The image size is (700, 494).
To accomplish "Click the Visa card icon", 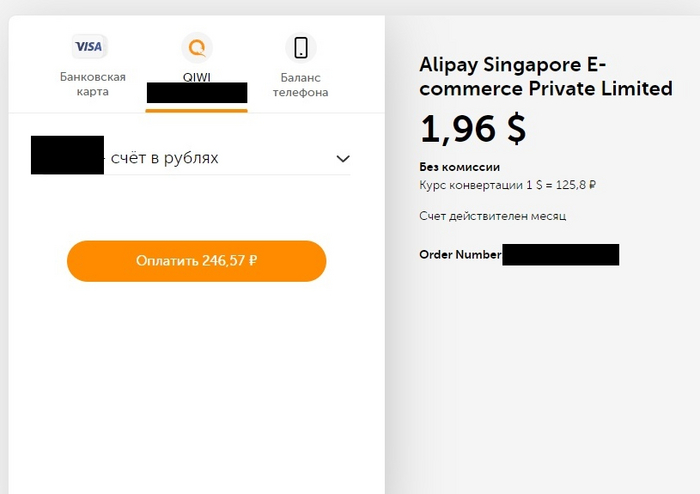I will click(90, 46).
